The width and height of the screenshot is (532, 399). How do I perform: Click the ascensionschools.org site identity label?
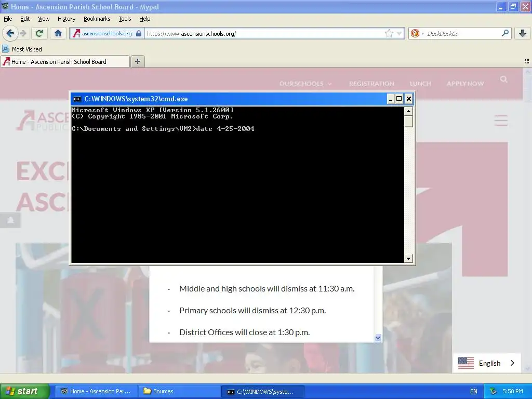(x=107, y=33)
